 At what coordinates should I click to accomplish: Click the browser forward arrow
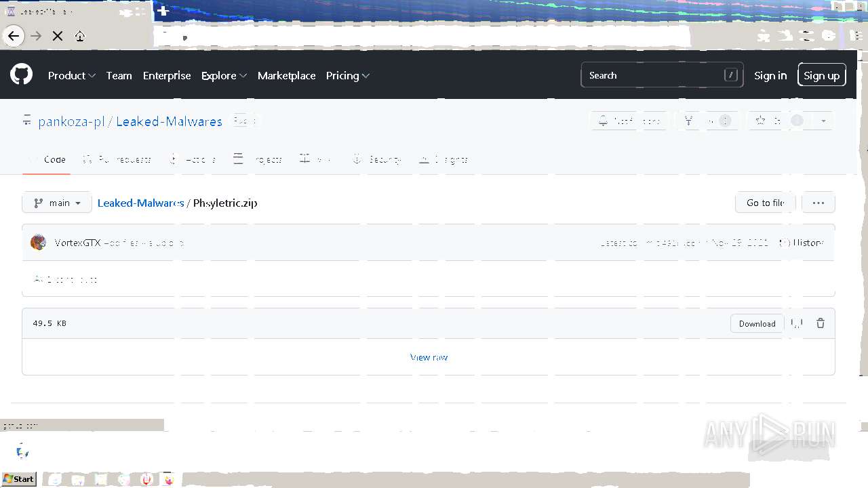[x=36, y=36]
